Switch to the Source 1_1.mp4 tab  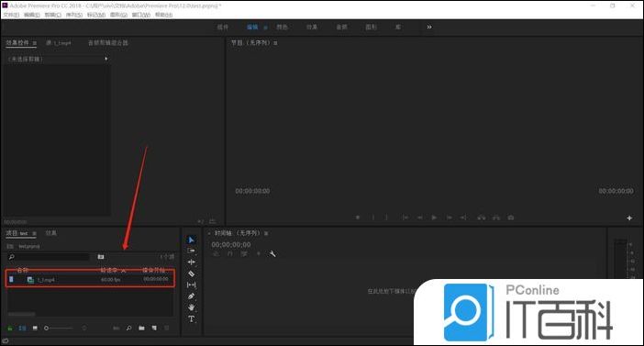[x=59, y=43]
